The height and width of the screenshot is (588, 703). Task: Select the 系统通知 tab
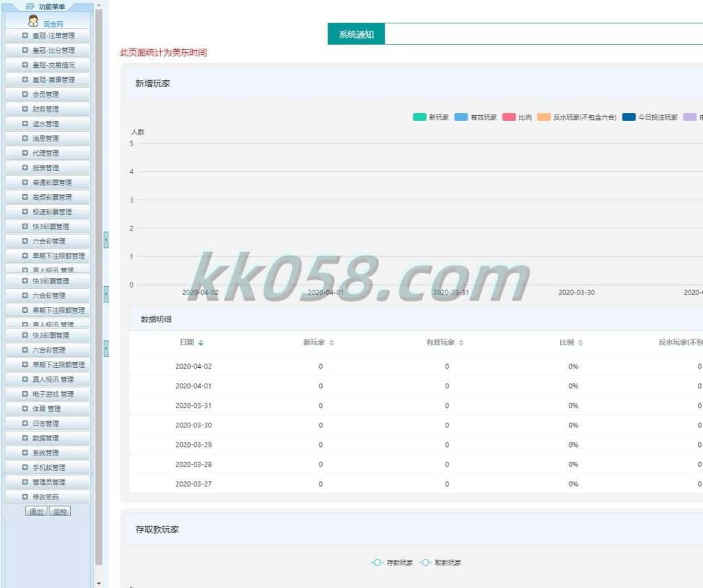356,34
